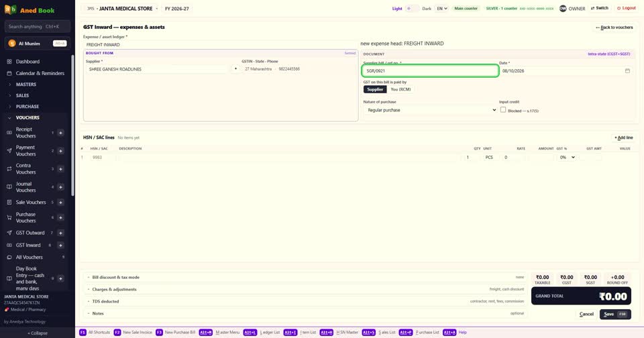Click the Expense / asset ledger field
The height and width of the screenshot is (338, 644).
click(x=221, y=44)
